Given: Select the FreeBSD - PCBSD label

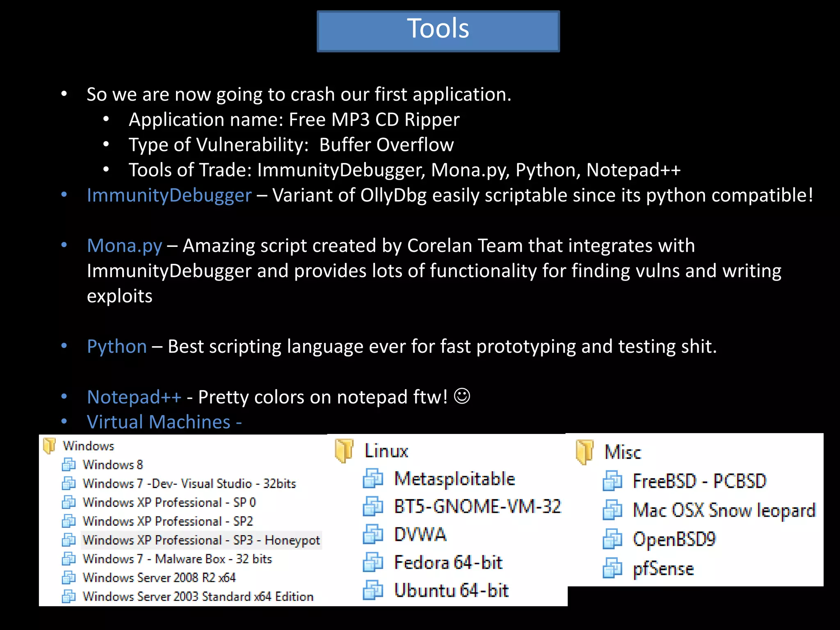Looking at the screenshot, I should click(x=700, y=481).
